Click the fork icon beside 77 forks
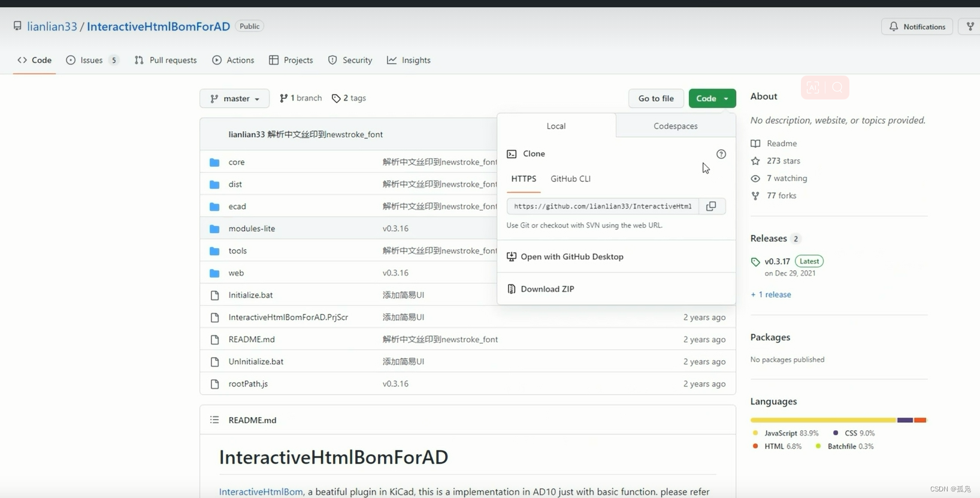The width and height of the screenshot is (980, 498). [755, 195]
